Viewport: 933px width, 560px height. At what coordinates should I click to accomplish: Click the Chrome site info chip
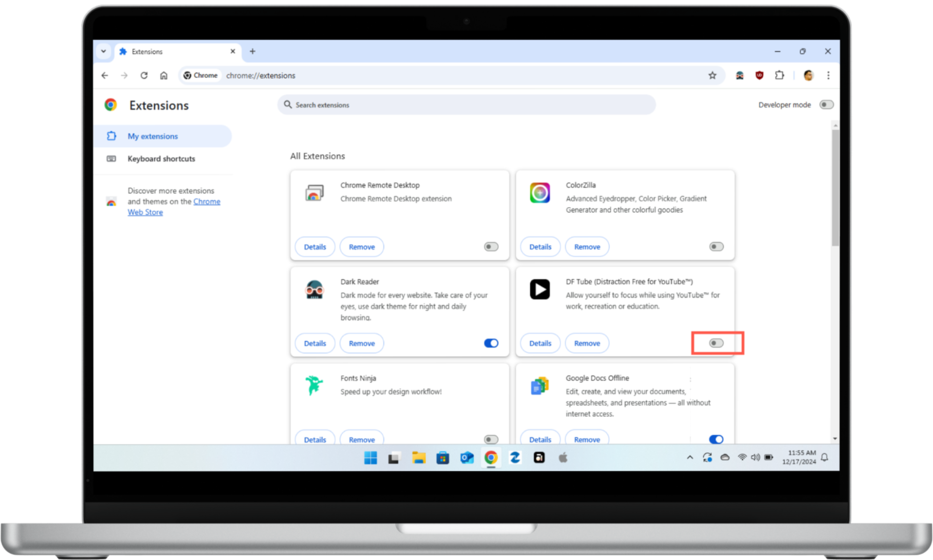(200, 75)
